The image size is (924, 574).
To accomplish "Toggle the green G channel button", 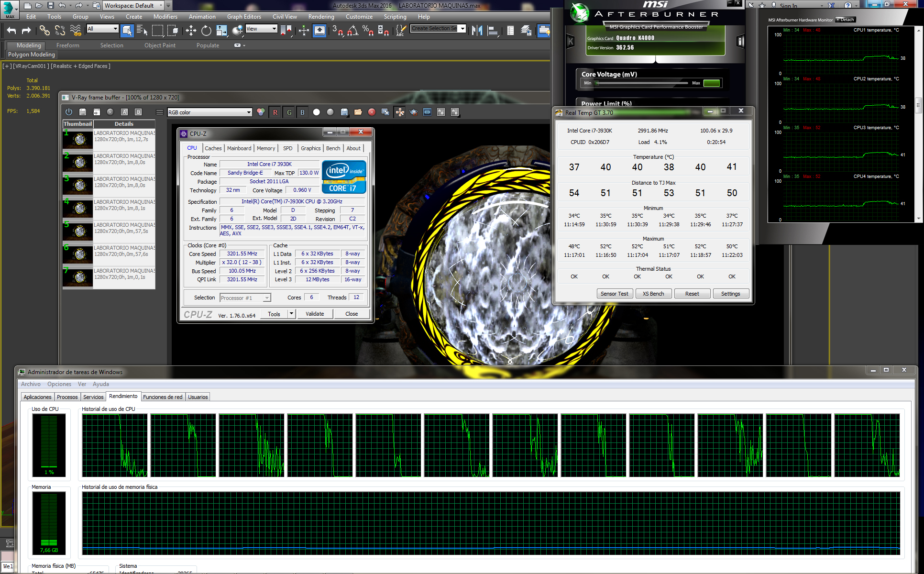I will pos(289,112).
